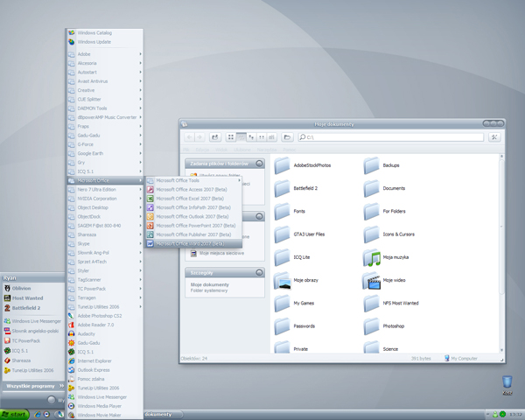
Task: Launch Adobe Photoshop CS2 from programs list
Action: click(x=105, y=316)
